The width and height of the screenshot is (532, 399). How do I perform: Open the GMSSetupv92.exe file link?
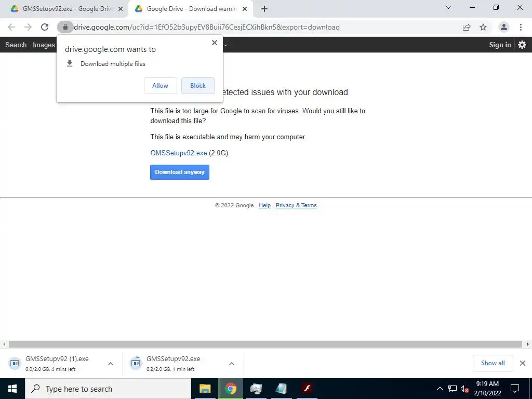179,153
